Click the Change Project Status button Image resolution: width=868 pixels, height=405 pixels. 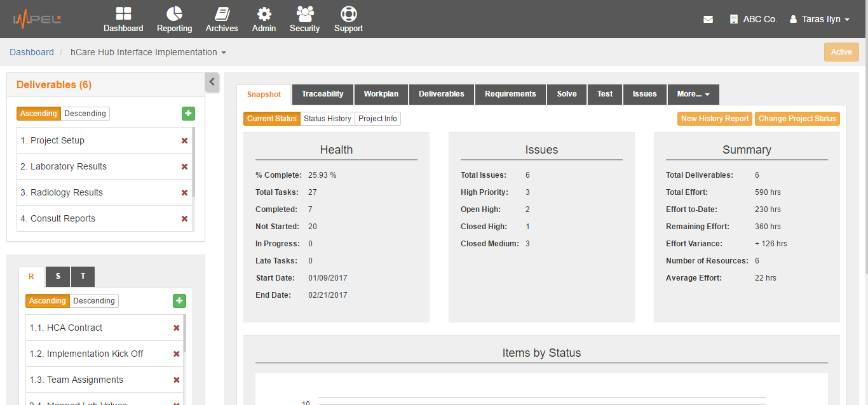pos(797,119)
